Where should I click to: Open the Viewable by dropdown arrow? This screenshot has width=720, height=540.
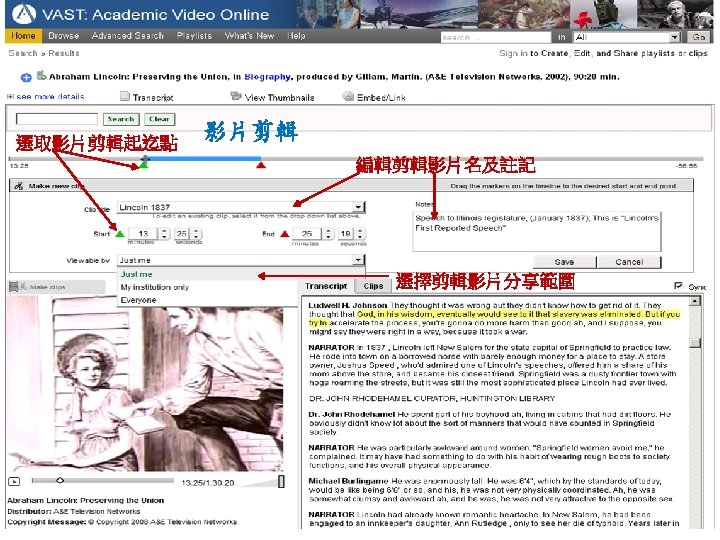[x=358, y=260]
